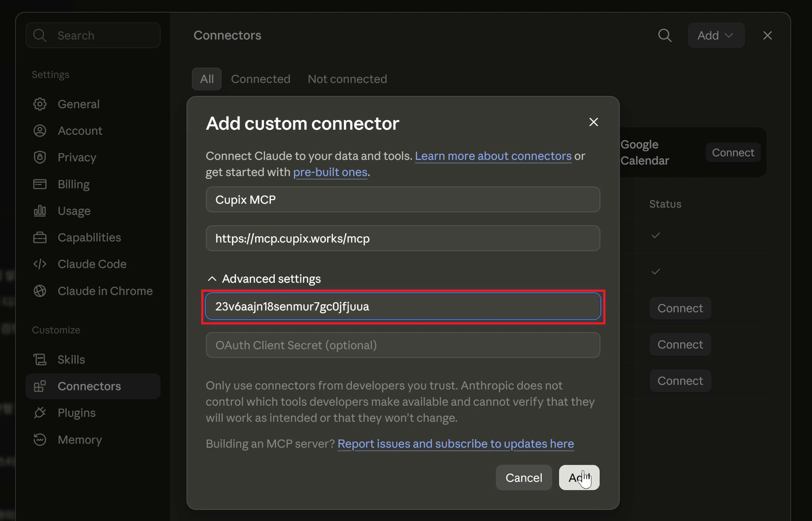Click the Memory history icon

point(40,439)
